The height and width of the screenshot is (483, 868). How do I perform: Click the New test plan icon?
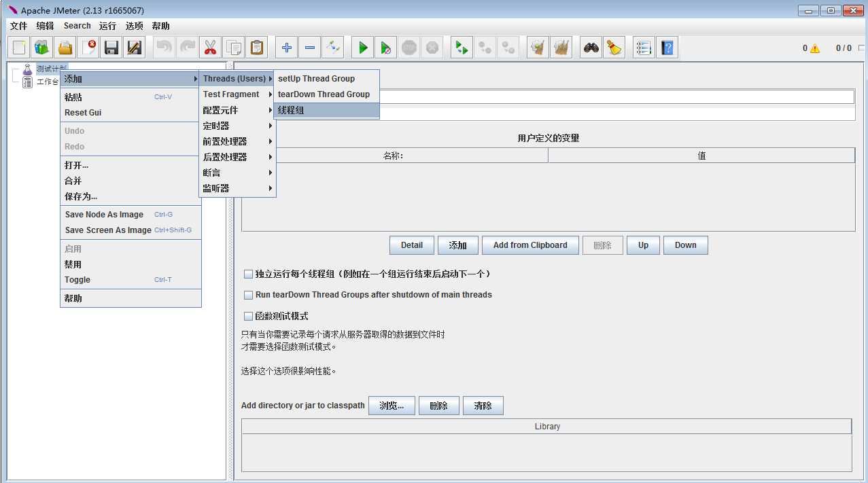pyautogui.click(x=19, y=48)
